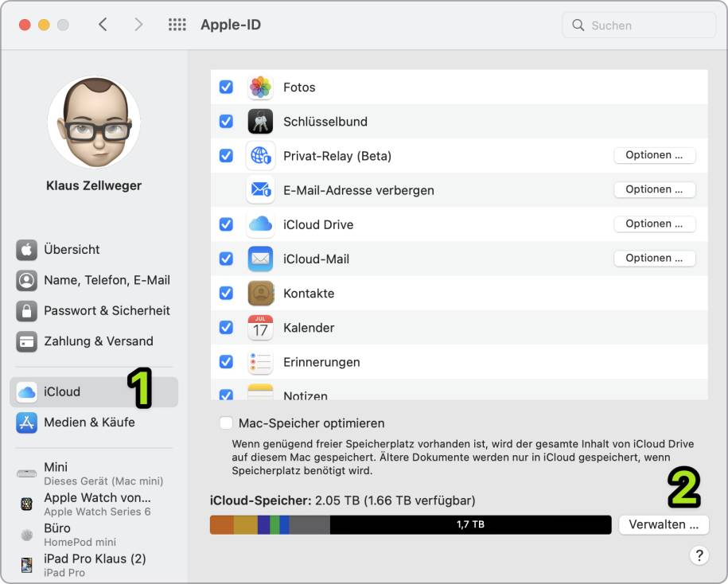Open Passwort & Sicherheit section
The image size is (728, 584).
click(x=94, y=311)
